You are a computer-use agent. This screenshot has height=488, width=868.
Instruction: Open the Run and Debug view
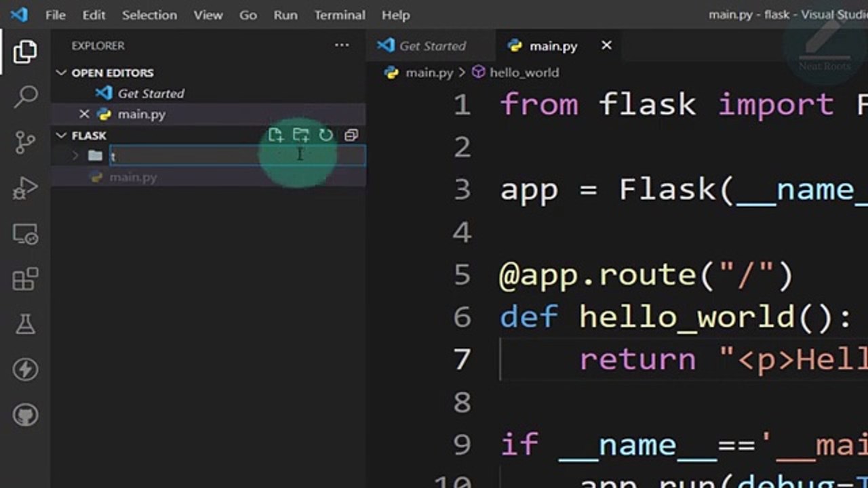coord(25,188)
